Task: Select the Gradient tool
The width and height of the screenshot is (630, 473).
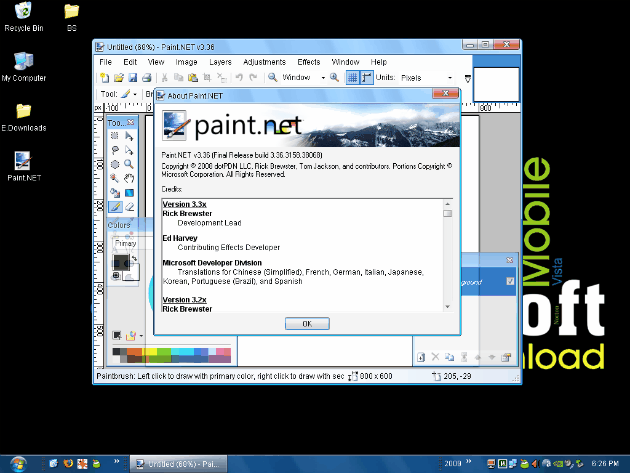Action: [x=129, y=193]
